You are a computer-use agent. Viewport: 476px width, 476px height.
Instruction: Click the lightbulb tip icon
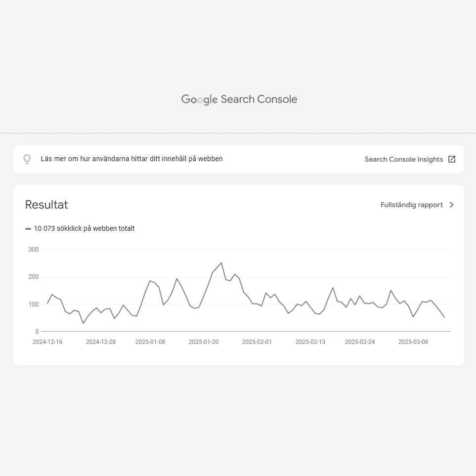(27, 159)
